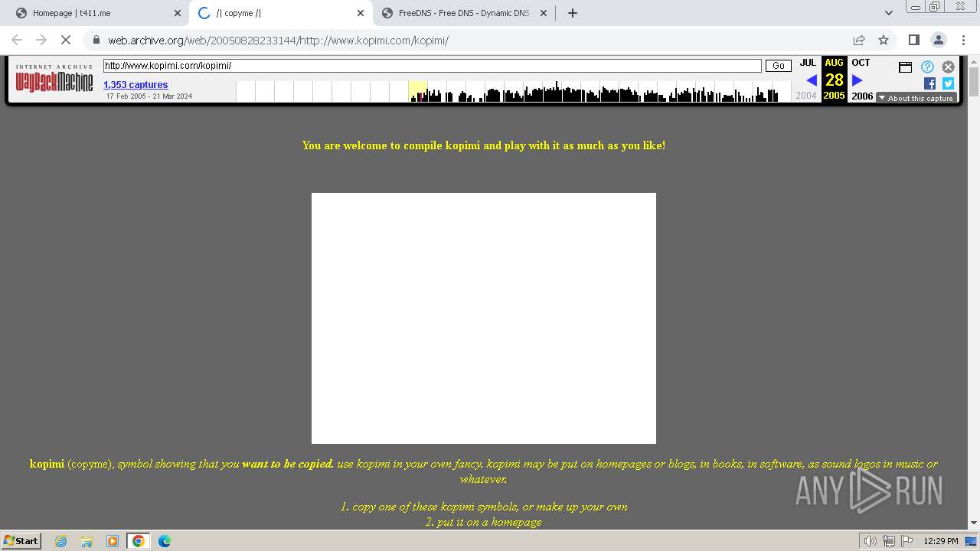
Task: Open the Chrome three-dot menu
Action: coord(963,40)
